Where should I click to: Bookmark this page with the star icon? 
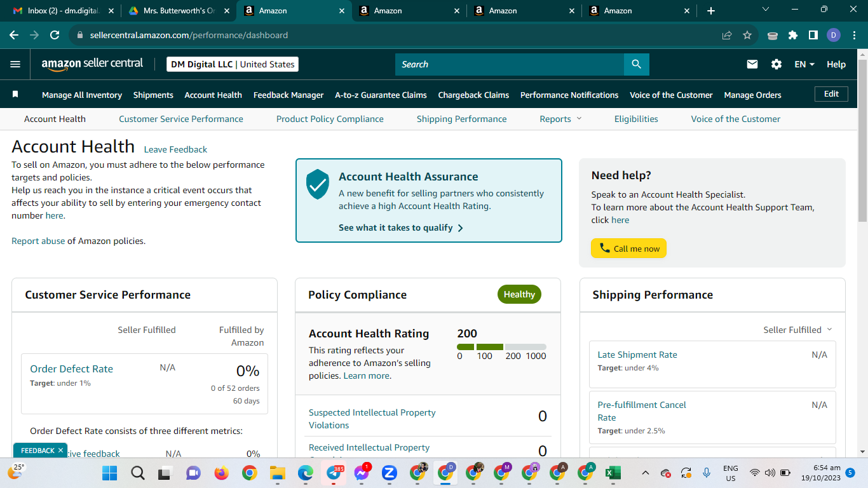pyautogui.click(x=747, y=35)
